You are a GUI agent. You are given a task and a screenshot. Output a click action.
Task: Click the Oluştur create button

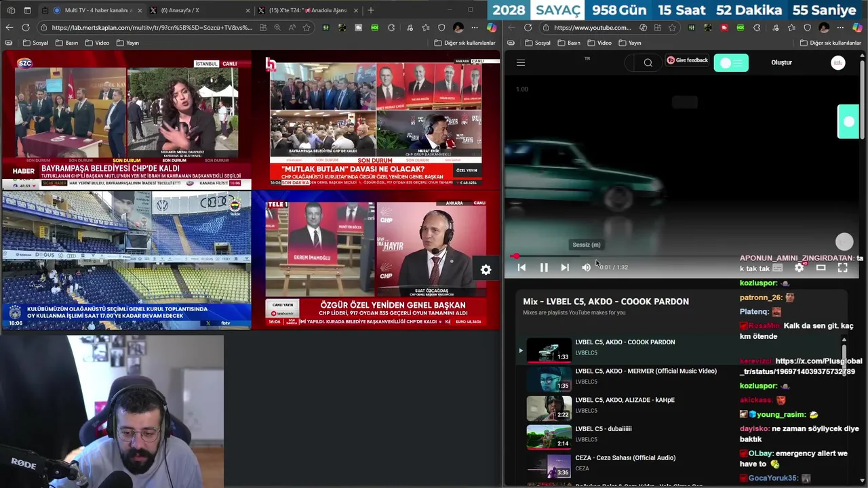pyautogui.click(x=781, y=62)
